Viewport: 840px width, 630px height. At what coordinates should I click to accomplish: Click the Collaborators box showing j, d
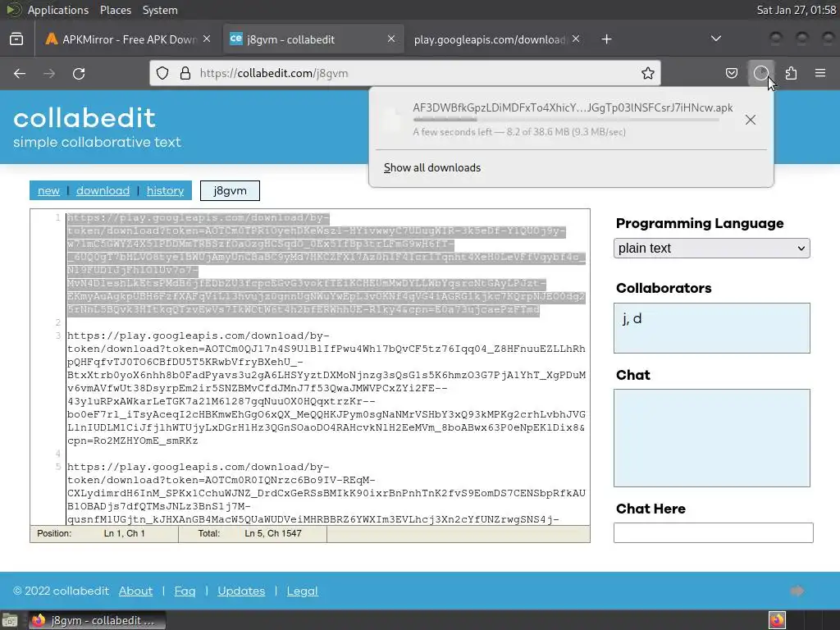[711, 328]
